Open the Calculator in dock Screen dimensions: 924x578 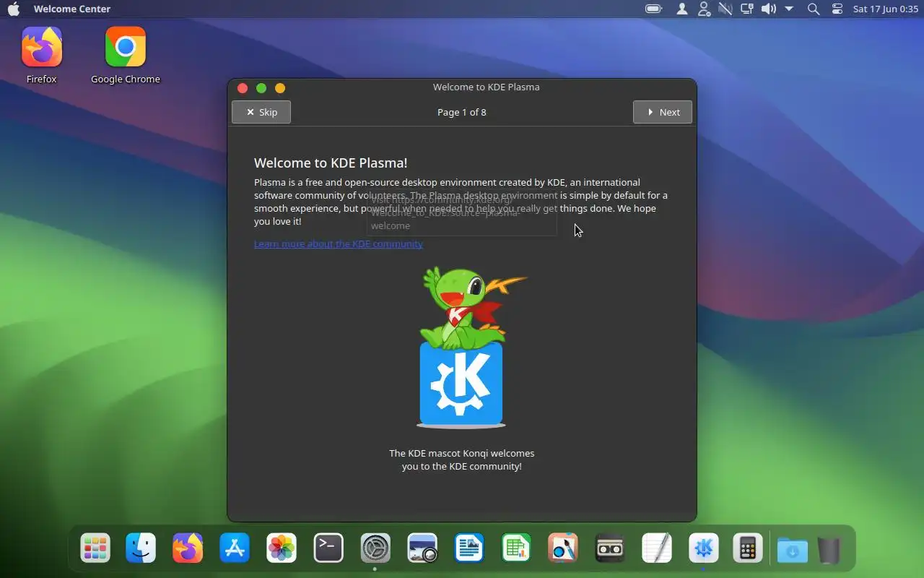tap(748, 548)
